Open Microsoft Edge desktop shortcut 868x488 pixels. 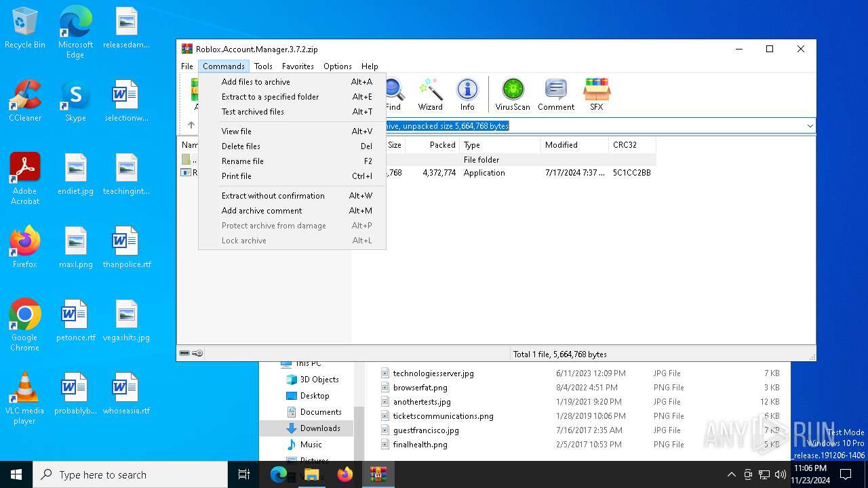[75, 33]
